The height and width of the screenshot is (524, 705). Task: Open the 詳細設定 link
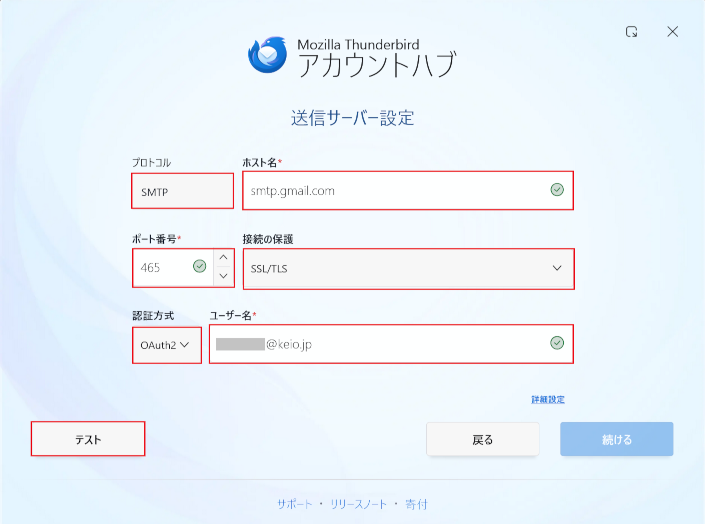[548, 400]
